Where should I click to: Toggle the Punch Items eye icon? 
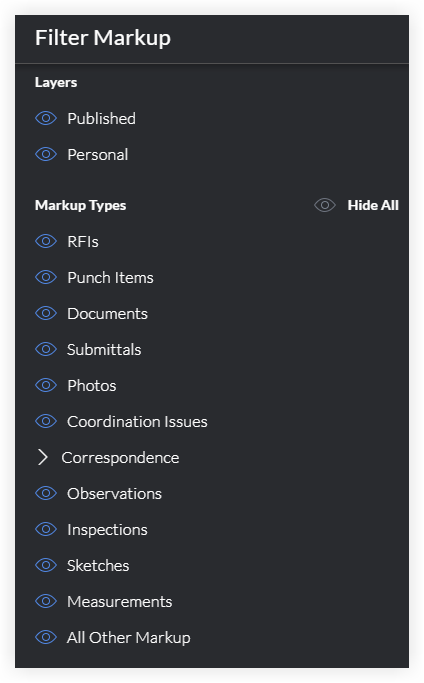coord(46,277)
